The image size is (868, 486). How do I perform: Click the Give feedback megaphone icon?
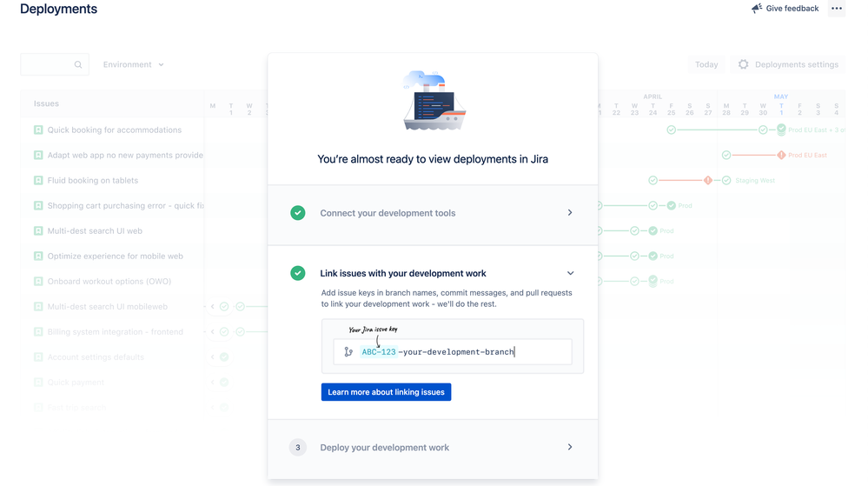click(x=756, y=9)
